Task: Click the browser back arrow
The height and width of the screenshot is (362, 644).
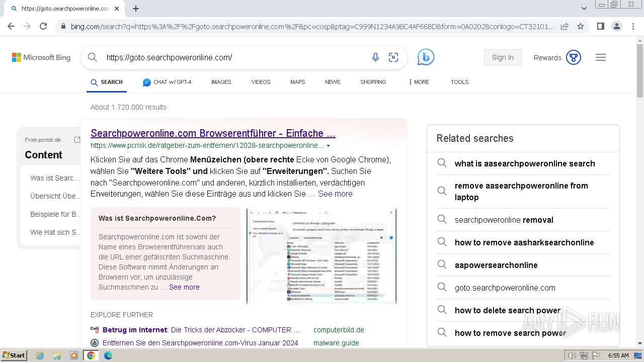Action: (x=11, y=26)
